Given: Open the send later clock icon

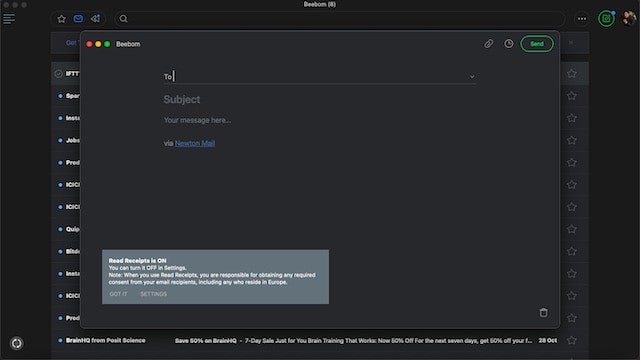Looking at the screenshot, I should point(509,44).
